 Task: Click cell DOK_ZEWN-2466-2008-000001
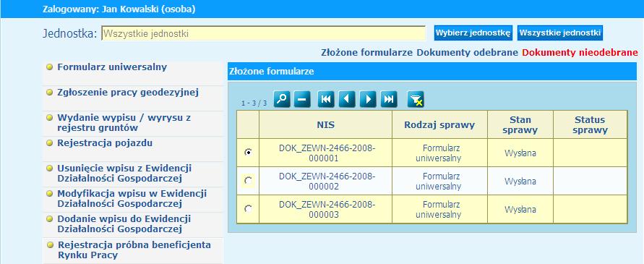pyautogui.click(x=327, y=153)
